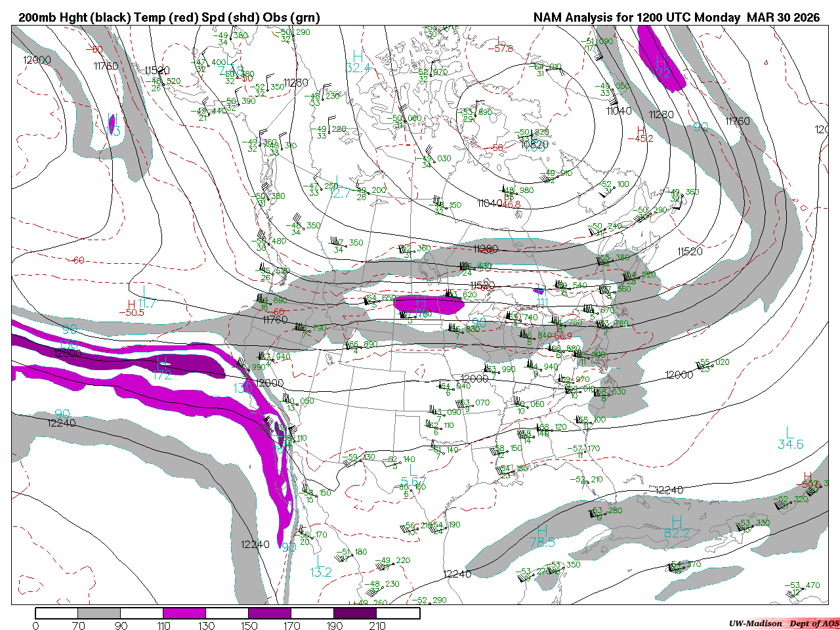Click the gray 70–90 legend swatch
Screen dimensions: 840x630
pyautogui.click(x=99, y=613)
